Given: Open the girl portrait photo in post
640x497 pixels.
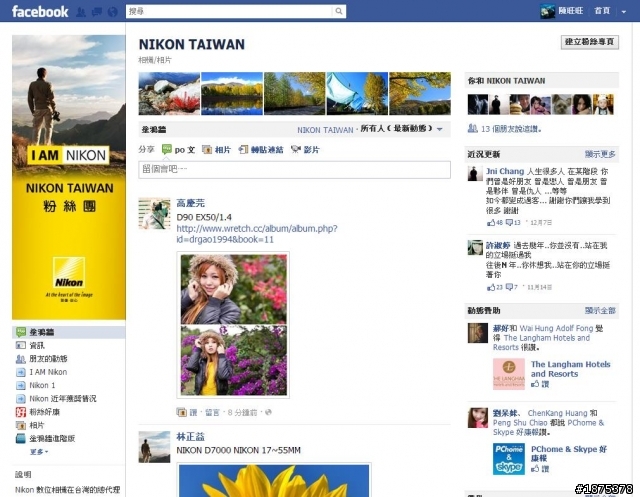Looking at the screenshot, I should [x=233, y=325].
